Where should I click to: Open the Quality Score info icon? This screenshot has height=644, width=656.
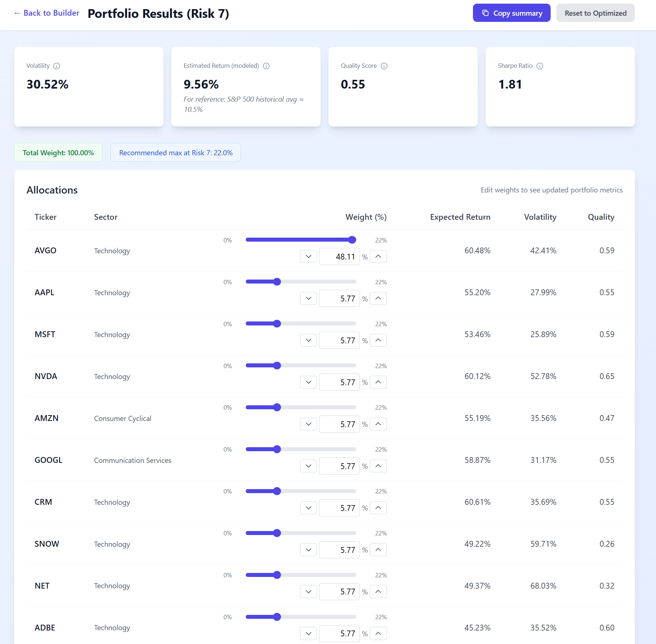pos(384,66)
